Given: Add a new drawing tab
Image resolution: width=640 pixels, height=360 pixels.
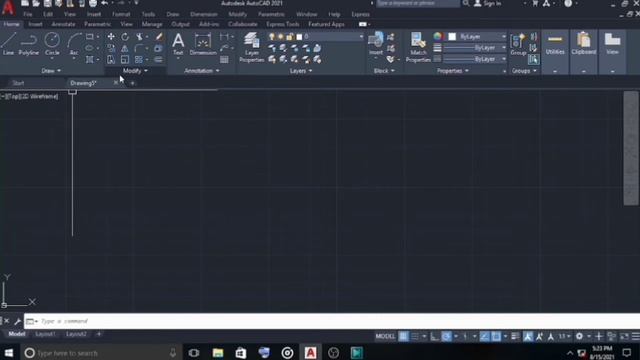Looking at the screenshot, I should 132,83.
